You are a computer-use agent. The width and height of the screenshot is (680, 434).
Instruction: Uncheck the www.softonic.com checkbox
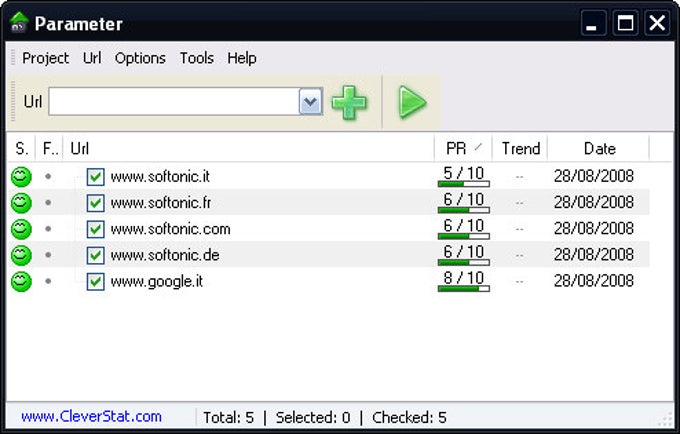(95, 229)
